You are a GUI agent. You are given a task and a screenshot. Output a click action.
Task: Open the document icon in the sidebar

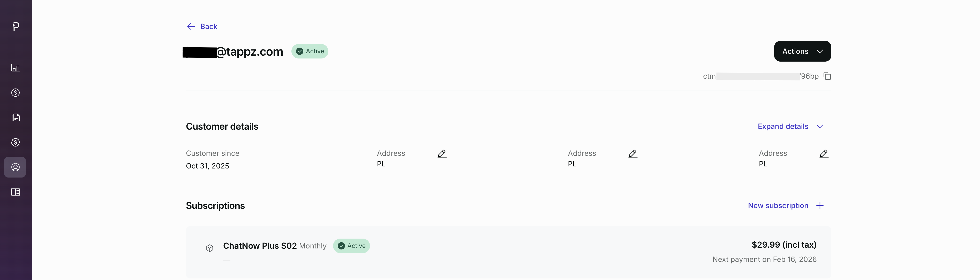point(16,118)
